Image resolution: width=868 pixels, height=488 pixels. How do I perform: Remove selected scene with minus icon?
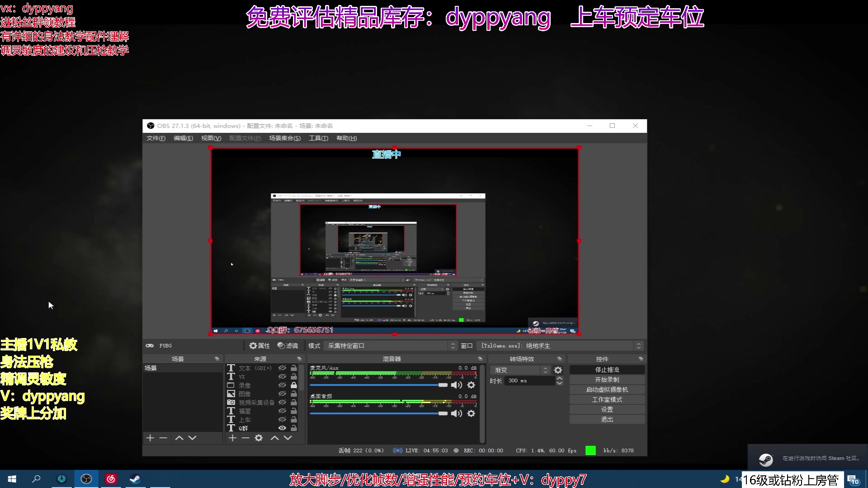point(164,438)
